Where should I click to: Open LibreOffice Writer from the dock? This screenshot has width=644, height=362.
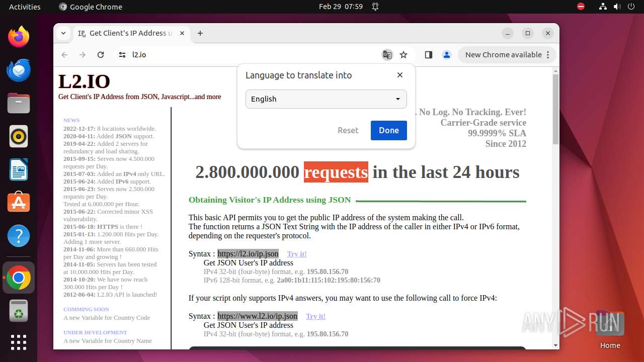[19, 169]
